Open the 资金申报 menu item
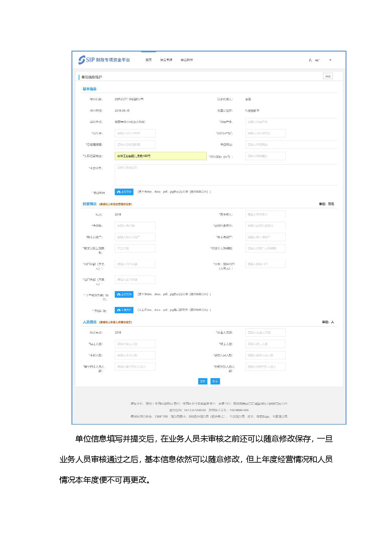Screen dimensions: 392x555 click(x=166, y=60)
